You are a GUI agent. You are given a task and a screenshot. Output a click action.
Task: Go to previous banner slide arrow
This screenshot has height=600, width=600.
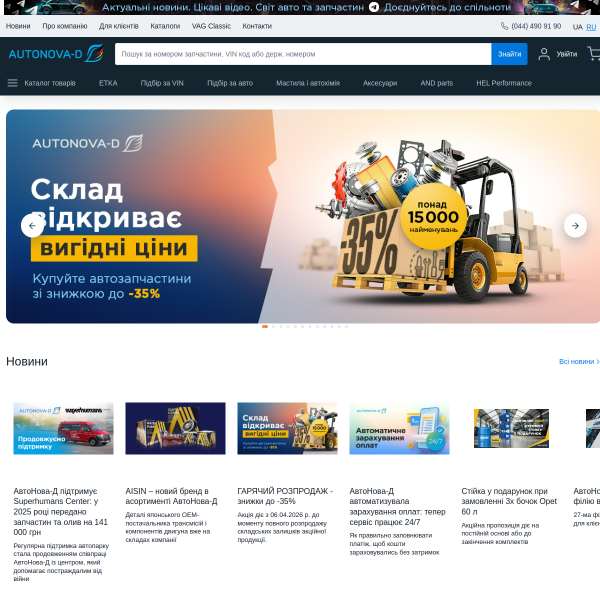pos(32,226)
